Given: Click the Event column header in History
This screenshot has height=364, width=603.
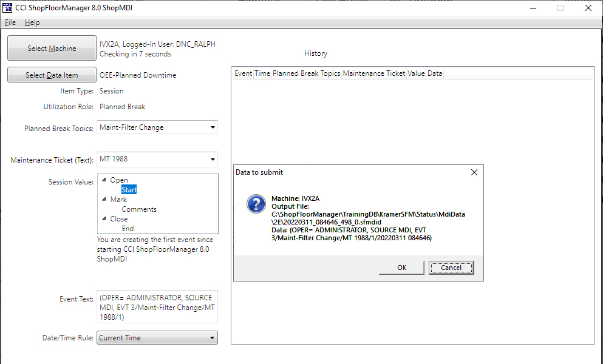Looking at the screenshot, I should 243,73.
